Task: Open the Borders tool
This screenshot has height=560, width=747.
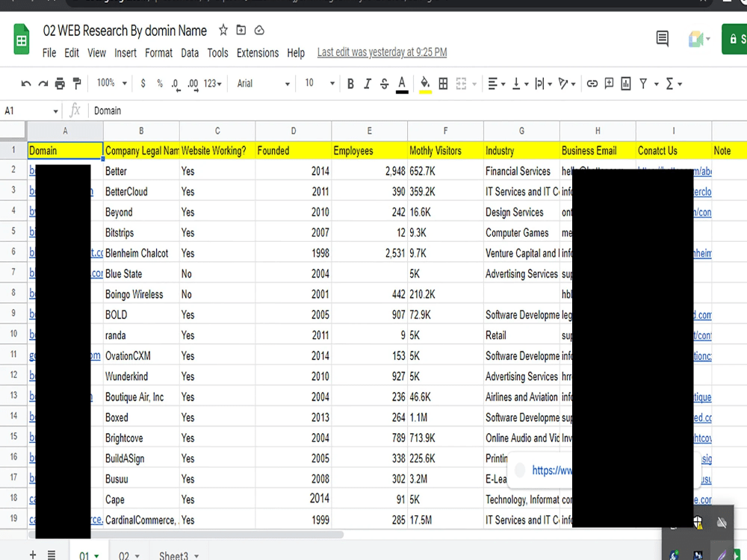Action: [443, 84]
